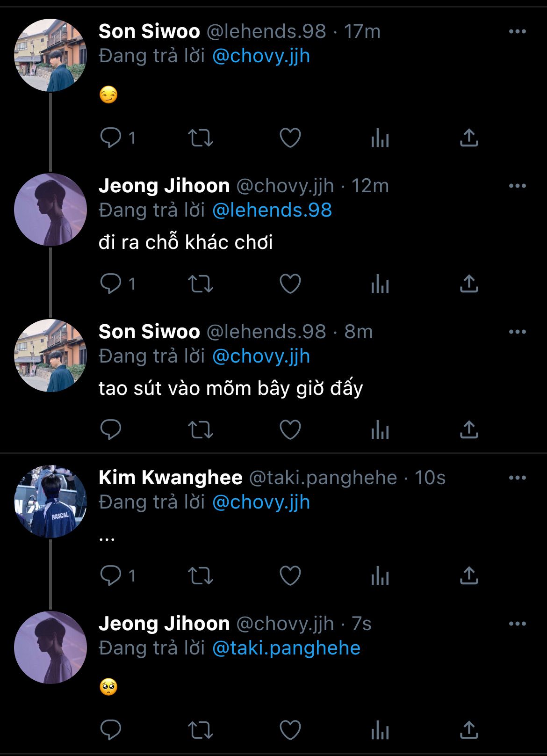The height and width of the screenshot is (756, 547).
Task: Like Son Siwoo's smirk emoji tweet
Action: 290,138
